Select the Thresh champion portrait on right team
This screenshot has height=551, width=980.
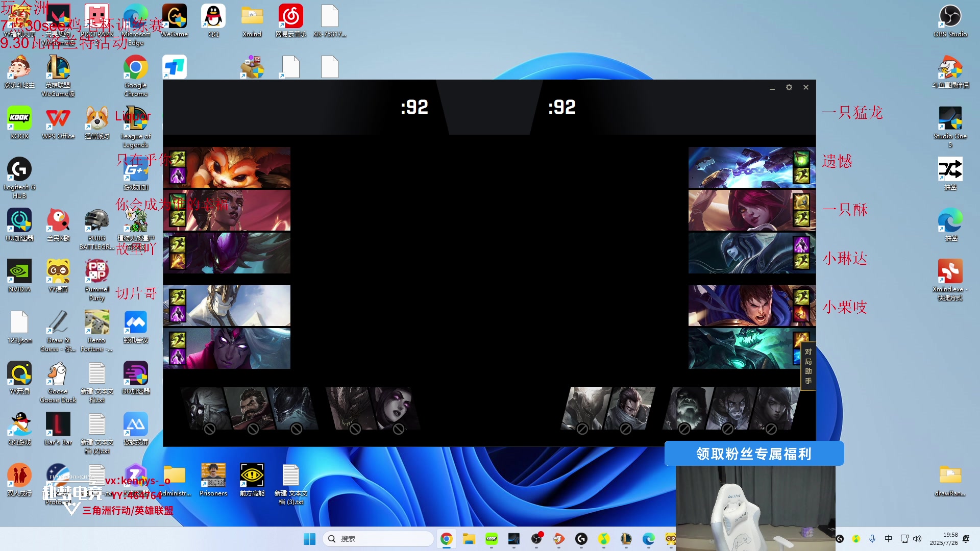click(752, 348)
